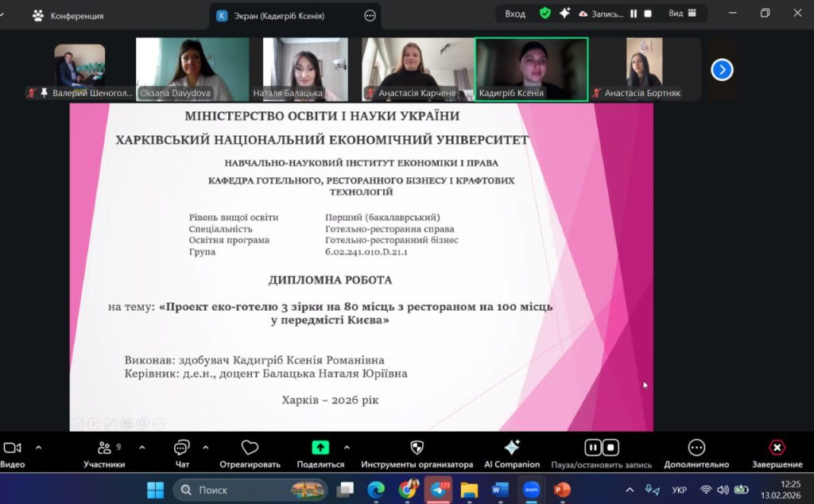Viewport: 814px width, 504px height.
Task: Click the Вход sign-in button
Action: point(515,14)
